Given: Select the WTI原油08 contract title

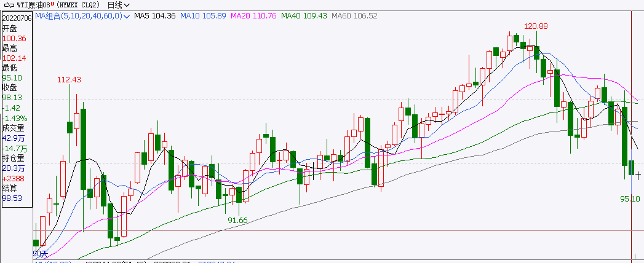Looking at the screenshot, I should click(34, 5).
